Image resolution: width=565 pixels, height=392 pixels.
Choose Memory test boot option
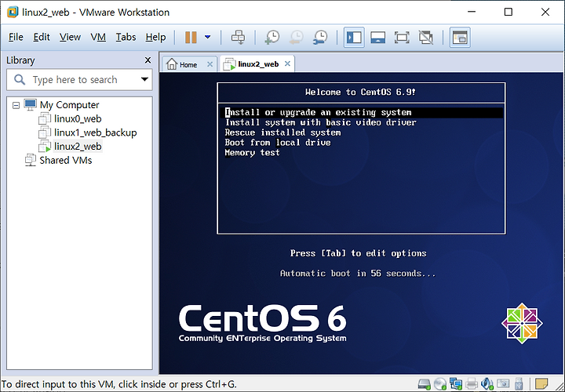(252, 153)
